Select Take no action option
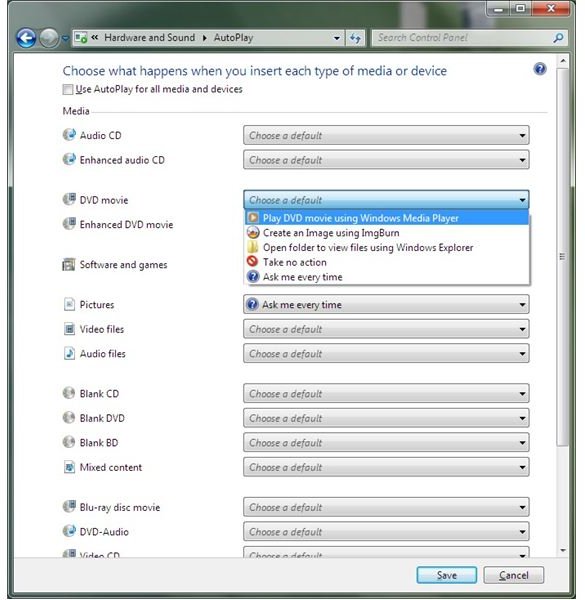Image resolution: width=585 pixels, height=600 pixels. tap(387, 262)
